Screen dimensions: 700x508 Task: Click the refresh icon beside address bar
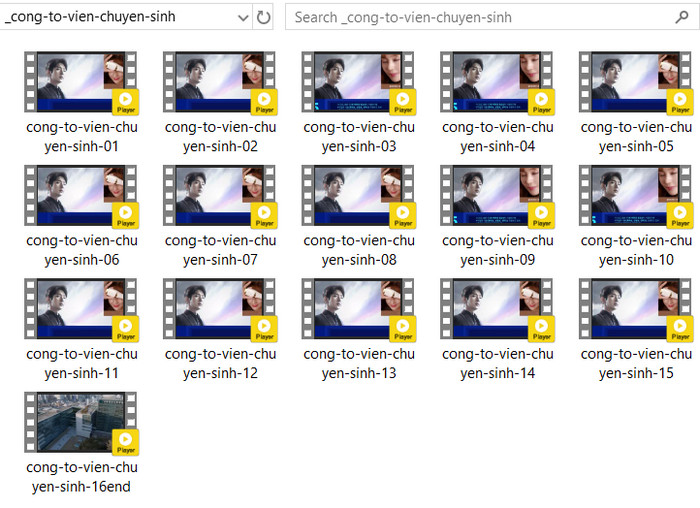pos(263,17)
